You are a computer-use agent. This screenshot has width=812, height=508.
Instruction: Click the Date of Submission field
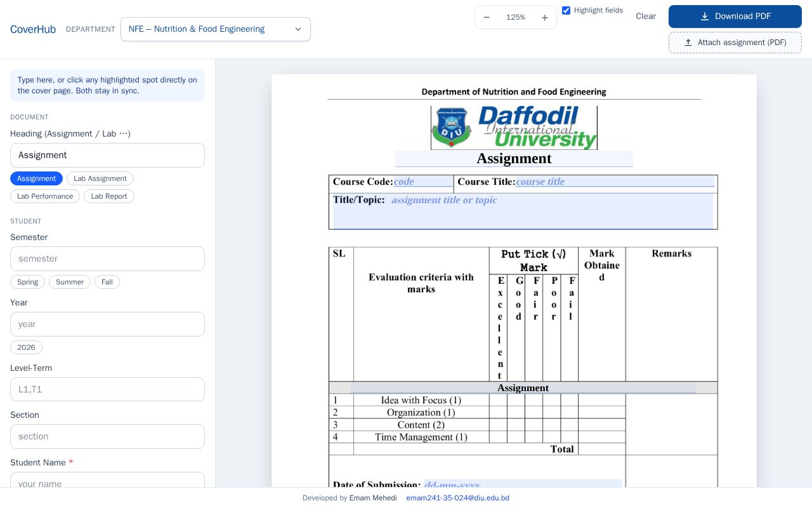522,483
